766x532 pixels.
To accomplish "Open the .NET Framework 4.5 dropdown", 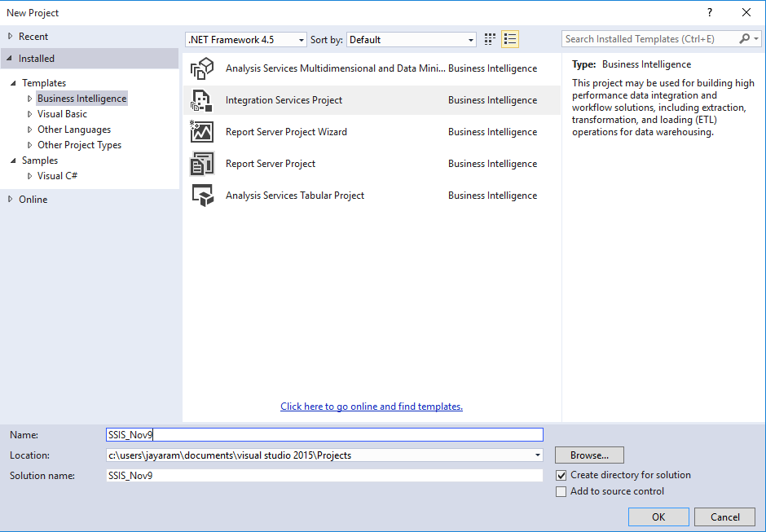I will coord(299,39).
